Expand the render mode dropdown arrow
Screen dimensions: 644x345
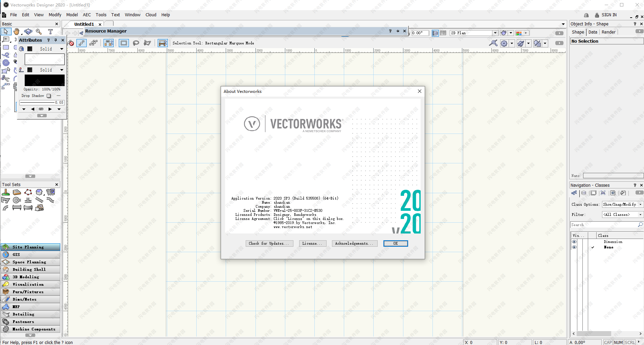[511, 33]
